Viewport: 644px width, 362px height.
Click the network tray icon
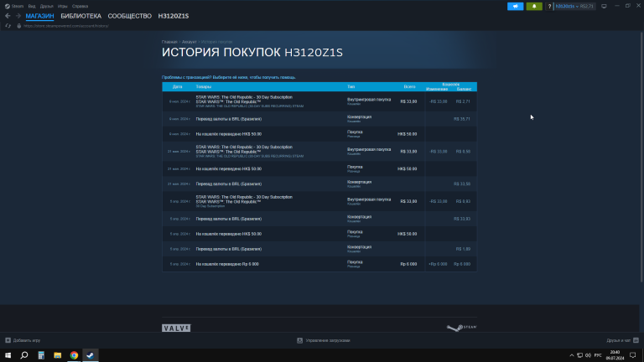[x=579, y=355]
